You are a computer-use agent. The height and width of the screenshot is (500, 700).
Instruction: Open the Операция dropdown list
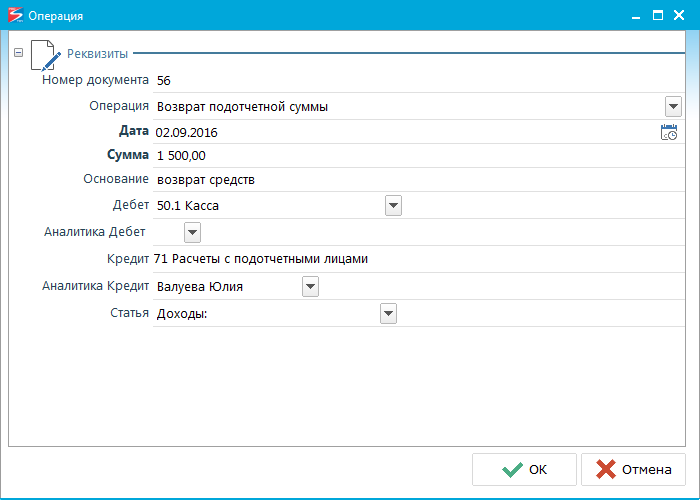pyautogui.click(x=672, y=106)
